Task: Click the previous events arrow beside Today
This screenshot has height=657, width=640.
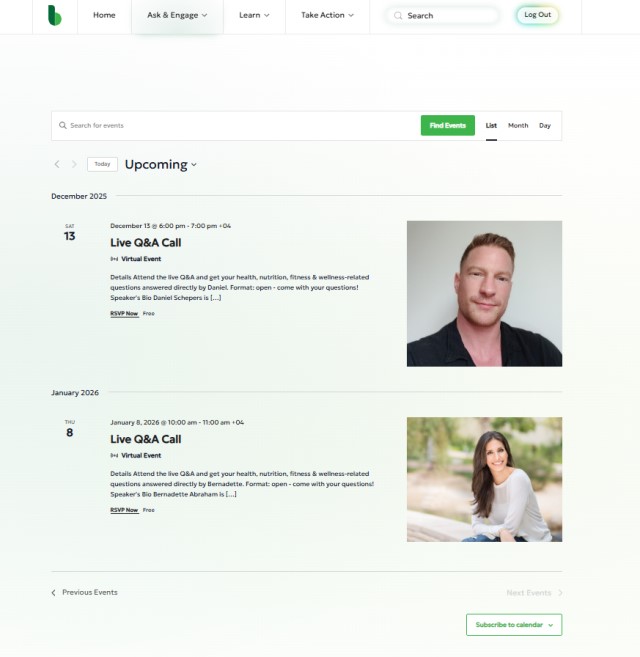Action: pyautogui.click(x=57, y=164)
